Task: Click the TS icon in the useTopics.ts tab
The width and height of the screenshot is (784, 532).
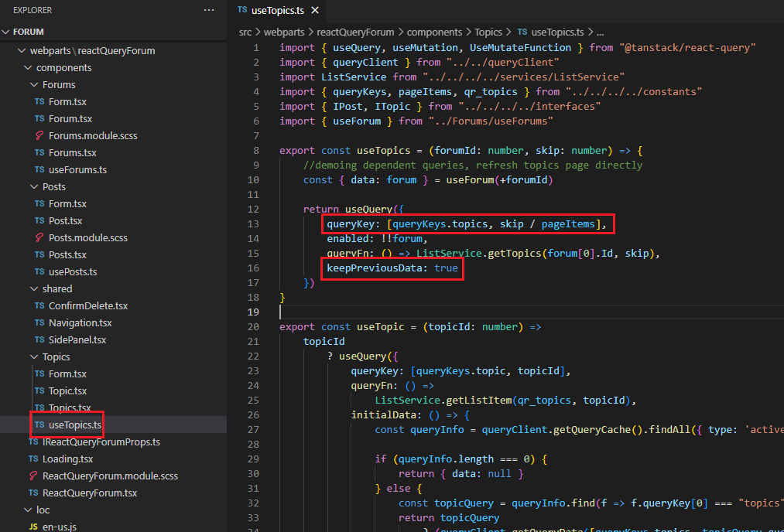Action: (243, 10)
